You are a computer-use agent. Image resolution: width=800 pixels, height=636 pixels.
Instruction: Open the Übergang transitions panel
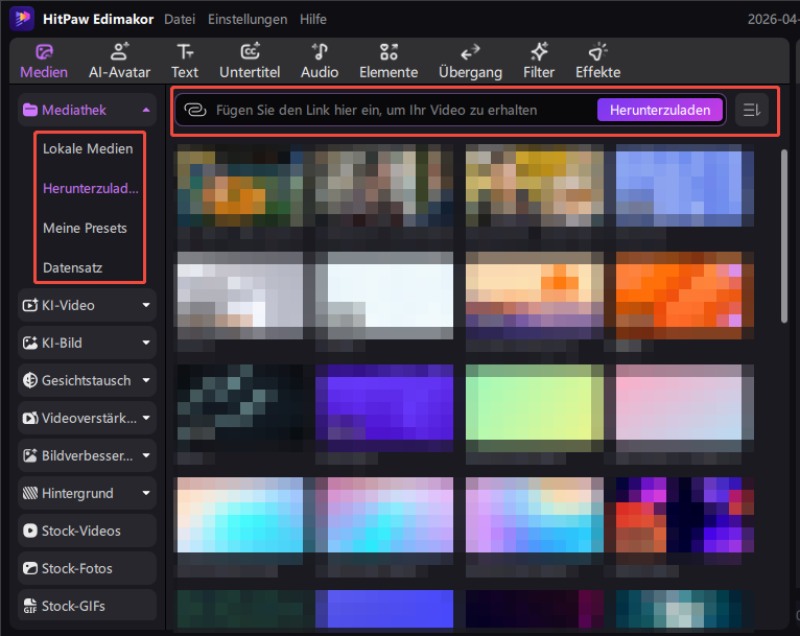click(470, 61)
